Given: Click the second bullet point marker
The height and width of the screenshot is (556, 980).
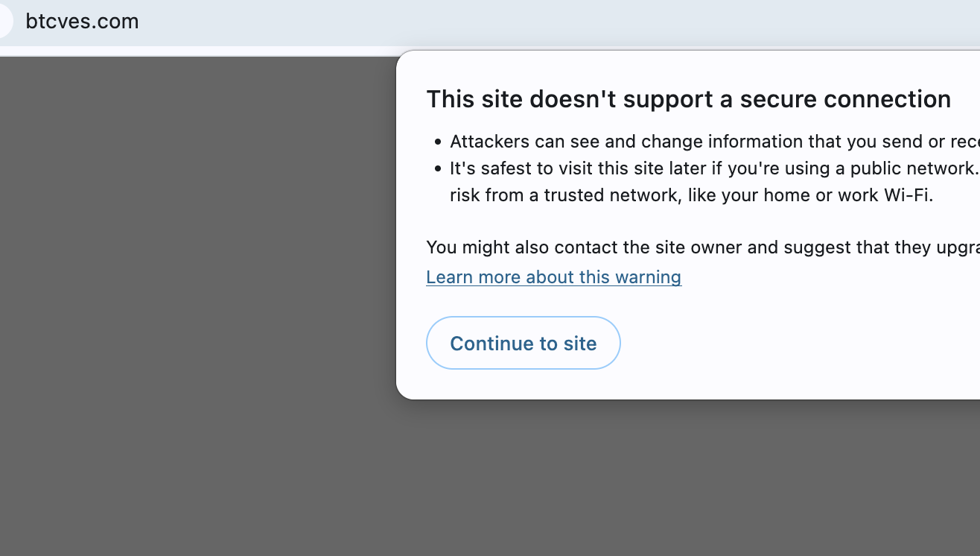Looking at the screenshot, I should (437, 168).
